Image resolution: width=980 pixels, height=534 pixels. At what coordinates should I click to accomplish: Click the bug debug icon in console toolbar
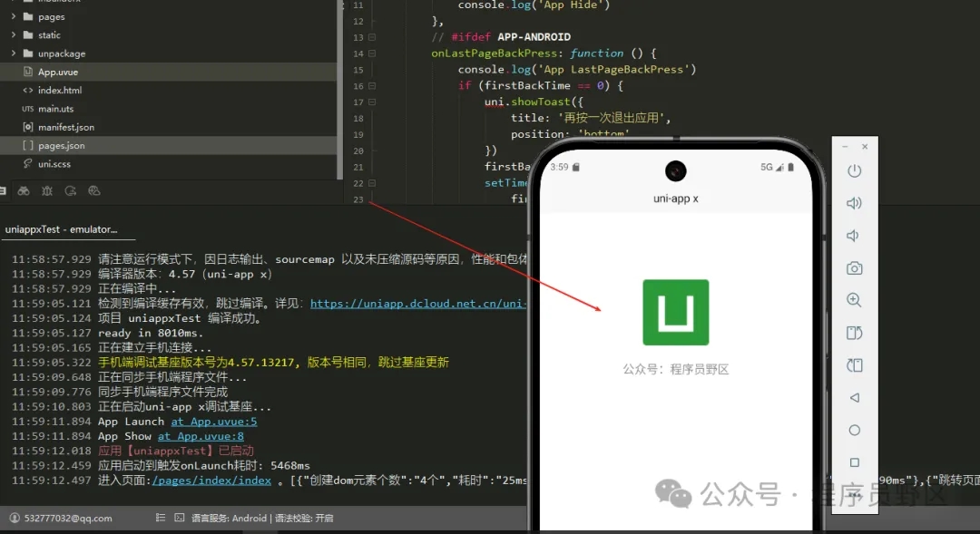click(x=47, y=191)
